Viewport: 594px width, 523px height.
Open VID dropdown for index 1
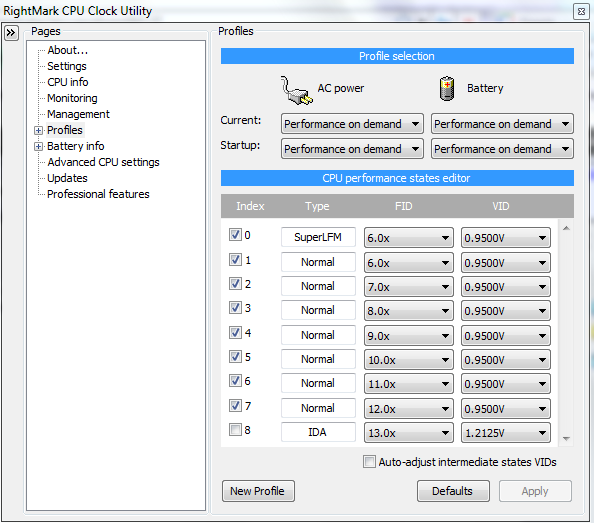506,263
